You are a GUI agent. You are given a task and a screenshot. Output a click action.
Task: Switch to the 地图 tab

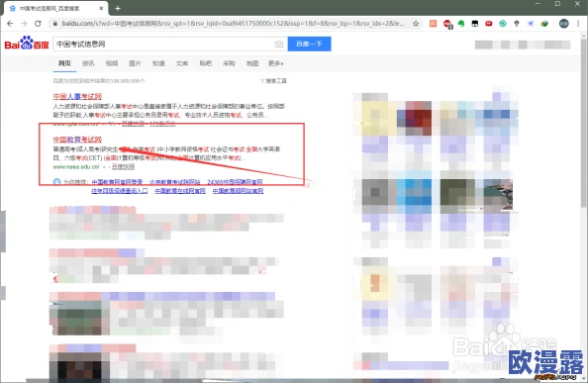(252, 63)
